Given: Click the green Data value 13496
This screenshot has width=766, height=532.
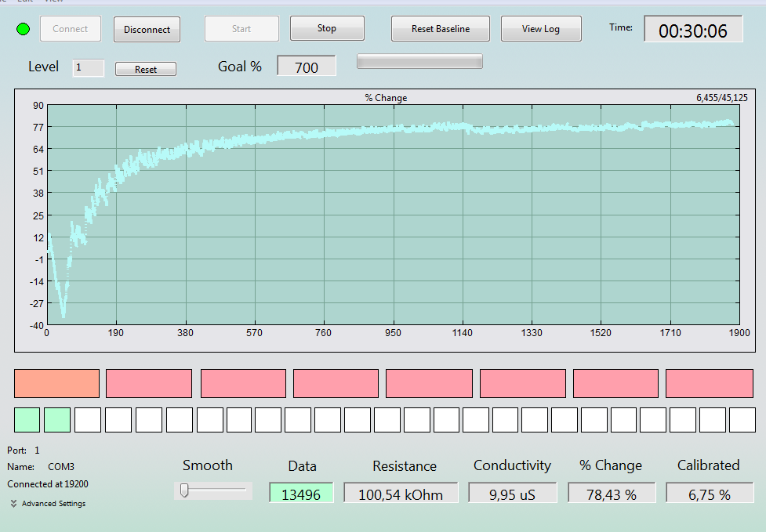Looking at the screenshot, I should coord(301,493).
